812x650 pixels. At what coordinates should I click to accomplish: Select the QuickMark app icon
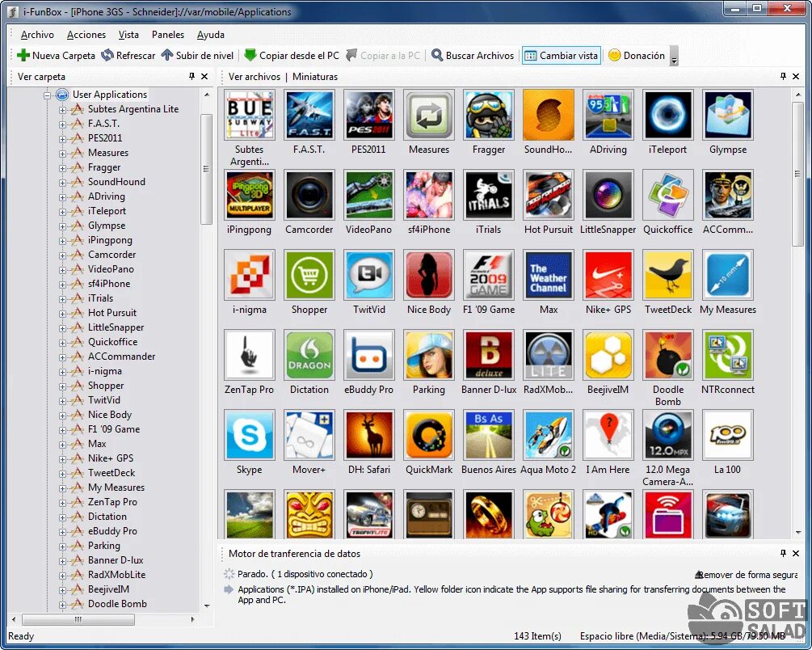pyautogui.click(x=429, y=435)
